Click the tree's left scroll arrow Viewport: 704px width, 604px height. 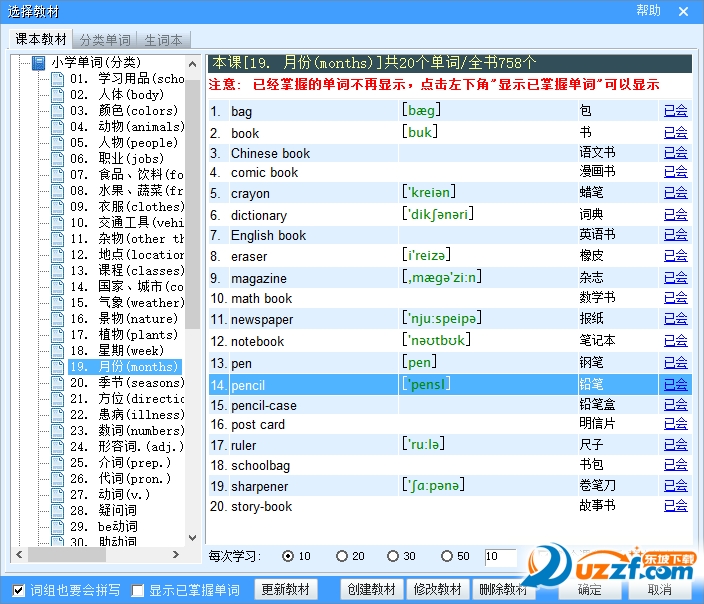(x=19, y=555)
